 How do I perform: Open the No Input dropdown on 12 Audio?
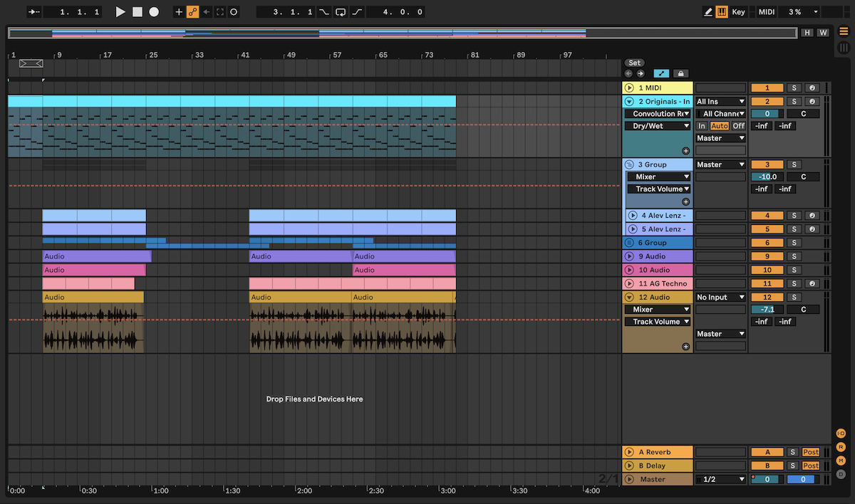(x=721, y=298)
